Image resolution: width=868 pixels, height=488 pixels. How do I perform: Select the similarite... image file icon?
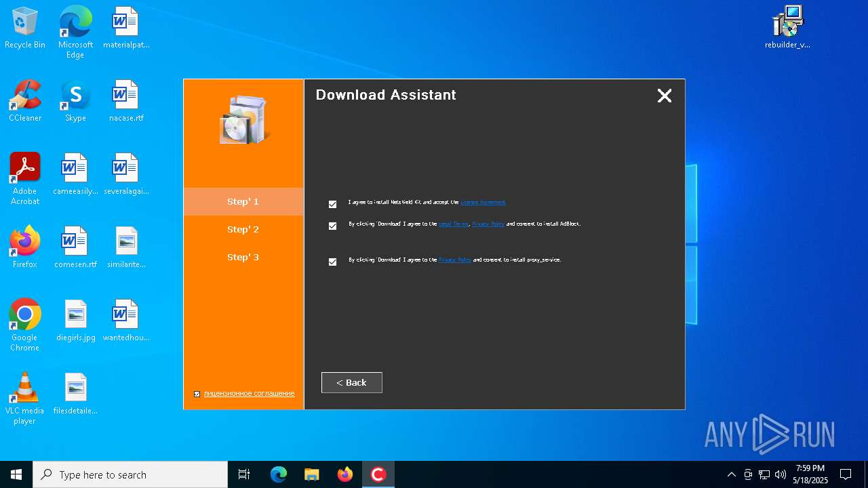[126, 248]
